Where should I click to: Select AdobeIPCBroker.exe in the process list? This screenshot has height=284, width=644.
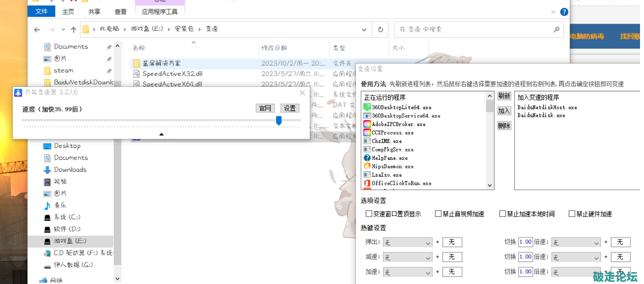pos(398,124)
